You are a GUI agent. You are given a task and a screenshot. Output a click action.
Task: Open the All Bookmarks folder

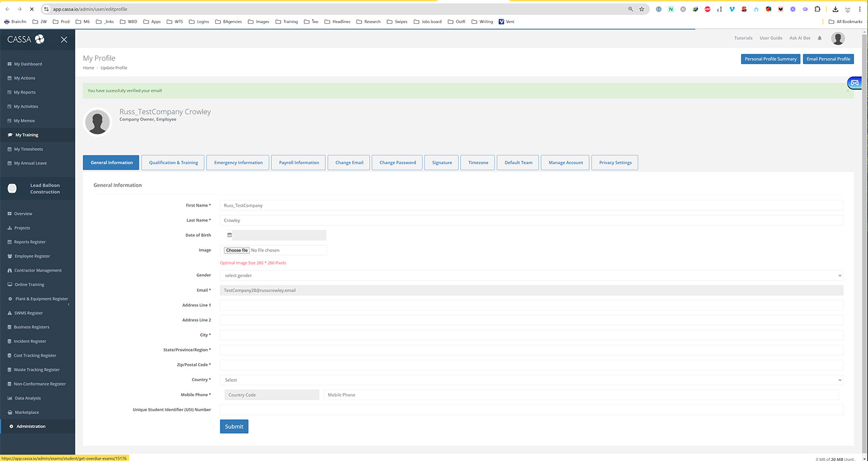(x=846, y=21)
